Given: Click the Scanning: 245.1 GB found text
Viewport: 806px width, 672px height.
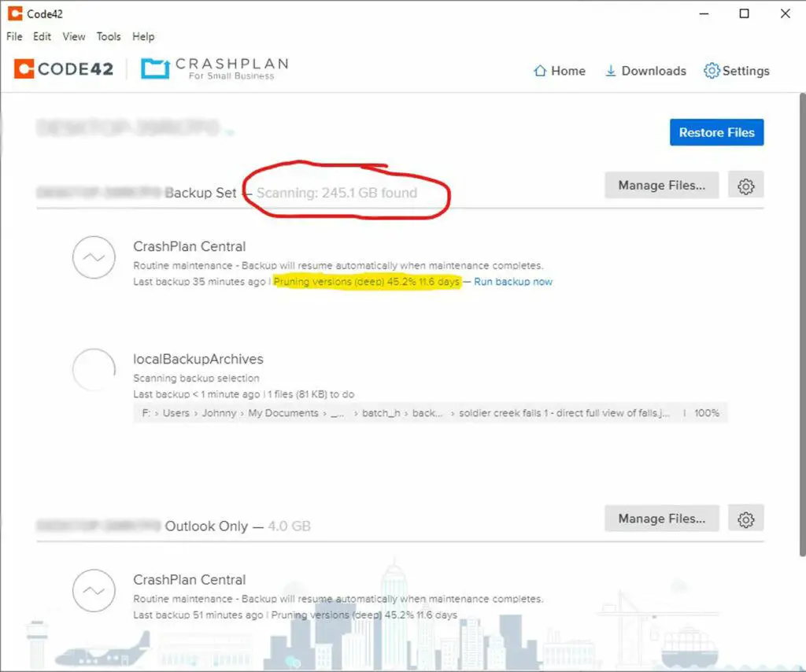Looking at the screenshot, I should pyautogui.click(x=337, y=193).
